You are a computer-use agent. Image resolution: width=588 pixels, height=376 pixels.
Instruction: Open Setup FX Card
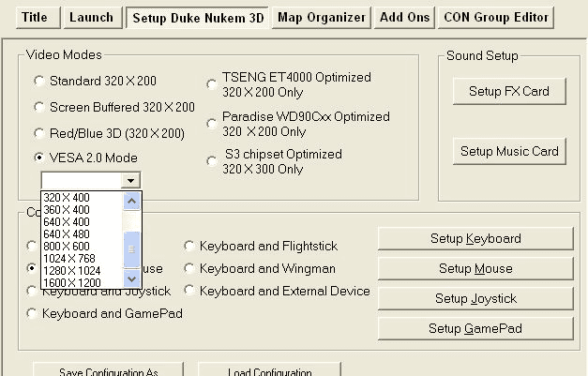point(509,91)
